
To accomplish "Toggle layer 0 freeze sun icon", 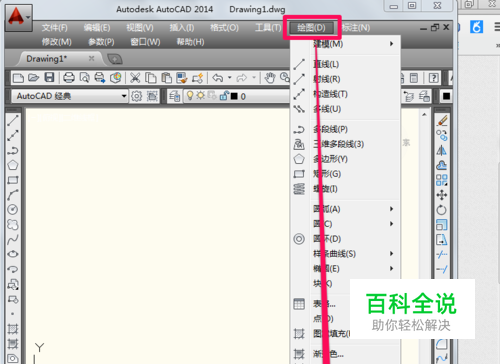I will [x=200, y=96].
